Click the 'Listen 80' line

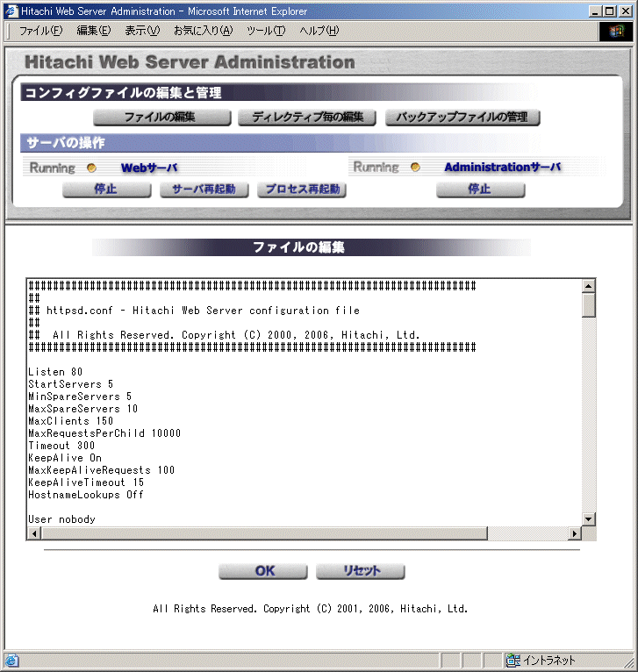tap(55, 372)
